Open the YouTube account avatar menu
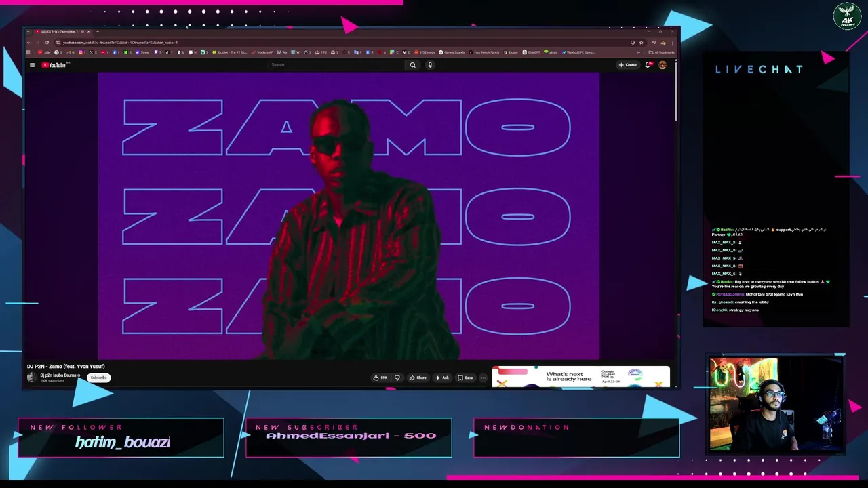 pos(663,65)
